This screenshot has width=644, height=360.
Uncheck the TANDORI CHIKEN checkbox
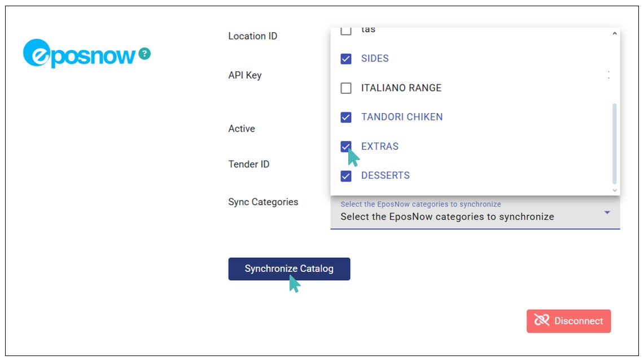346,118
